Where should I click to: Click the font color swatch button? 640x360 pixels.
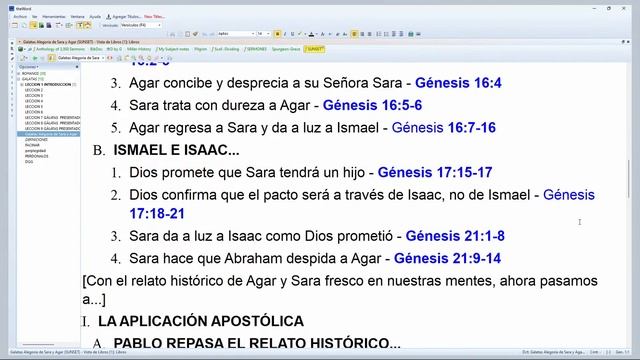[x=311, y=34]
